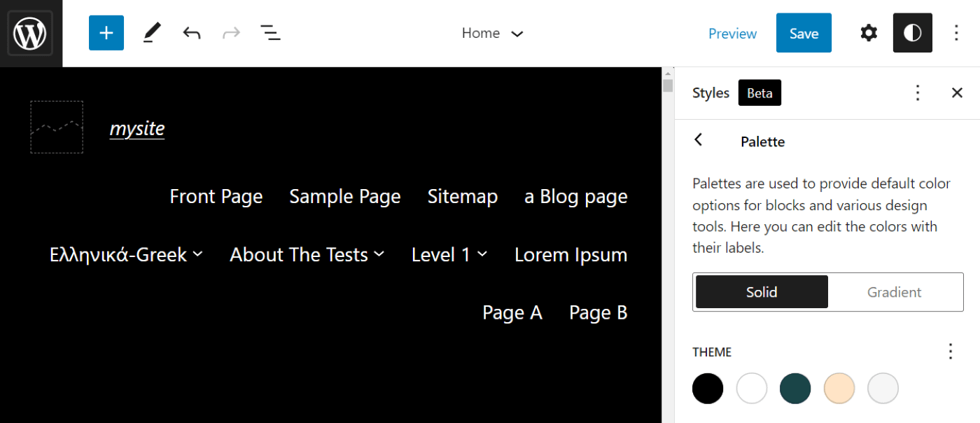The height and width of the screenshot is (423, 980).
Task: Switch to Gradient palette tab
Action: (x=894, y=292)
